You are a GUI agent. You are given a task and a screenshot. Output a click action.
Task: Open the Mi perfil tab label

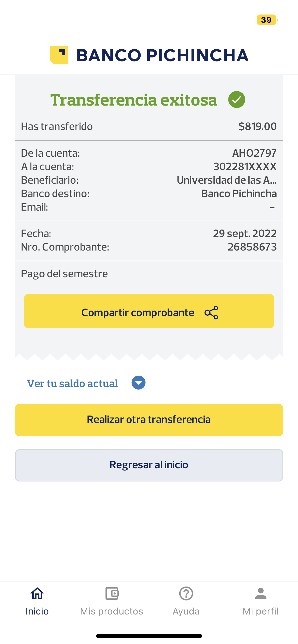point(261,611)
